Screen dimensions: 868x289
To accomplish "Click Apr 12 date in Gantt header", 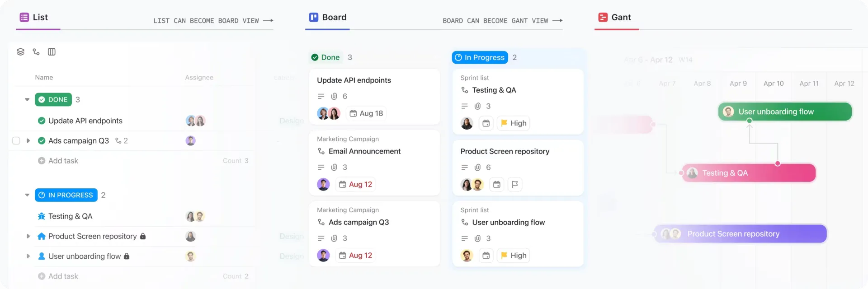I will coord(844,84).
